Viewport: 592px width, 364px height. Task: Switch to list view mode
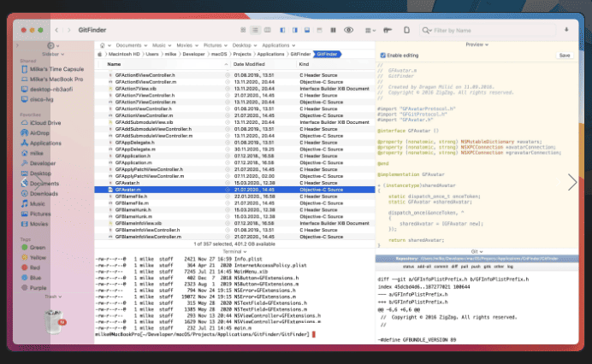tap(255, 30)
